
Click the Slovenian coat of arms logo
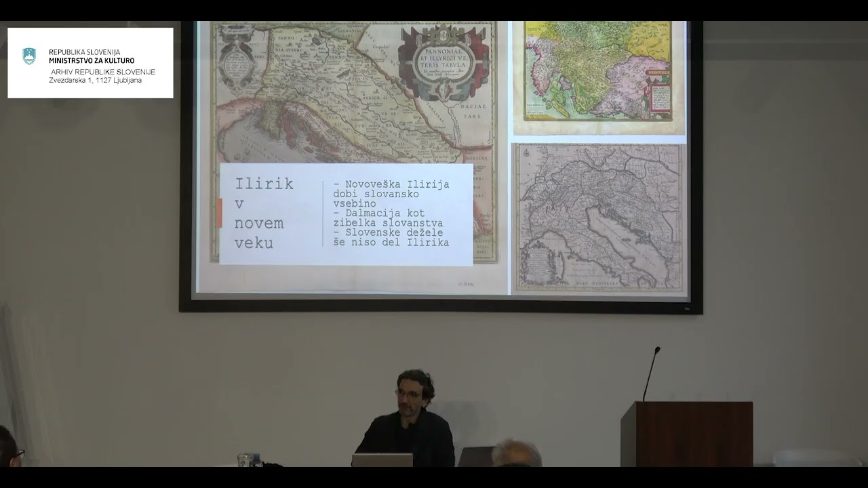pos(29,56)
